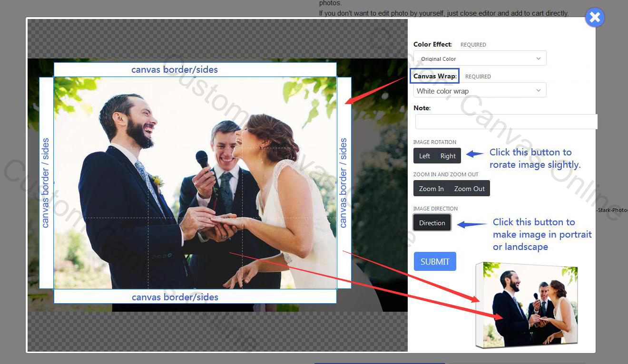Screen dimensions: 628x364
Task: Click the right vertical canvas border strip
Action: pos(344,183)
